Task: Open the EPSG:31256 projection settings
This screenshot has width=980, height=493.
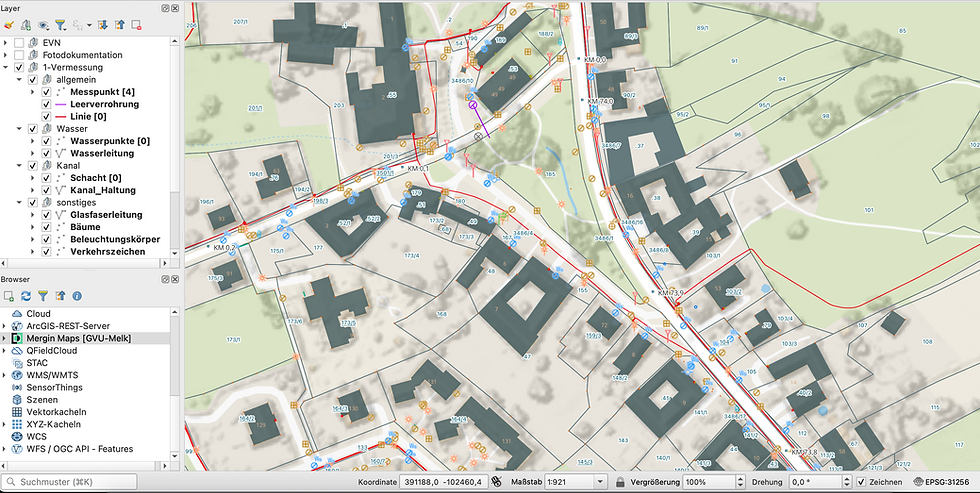Action: [941, 482]
